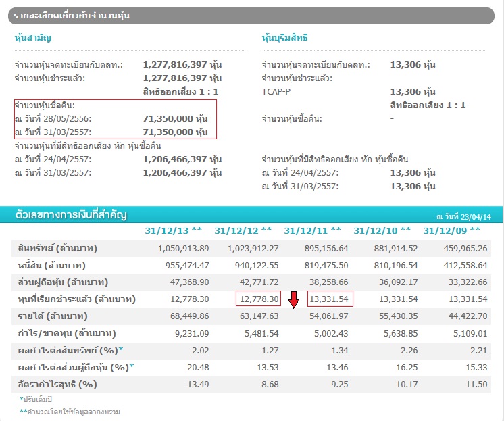This screenshot has width=504, height=421.
Task: Select liabilities value 940,122.55
Action: tap(257, 266)
